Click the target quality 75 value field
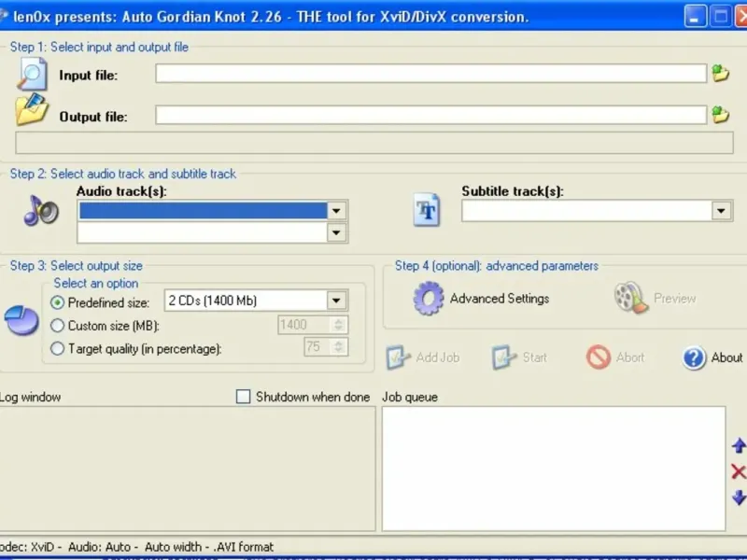Viewport: 747px width, 560px height. (x=317, y=346)
